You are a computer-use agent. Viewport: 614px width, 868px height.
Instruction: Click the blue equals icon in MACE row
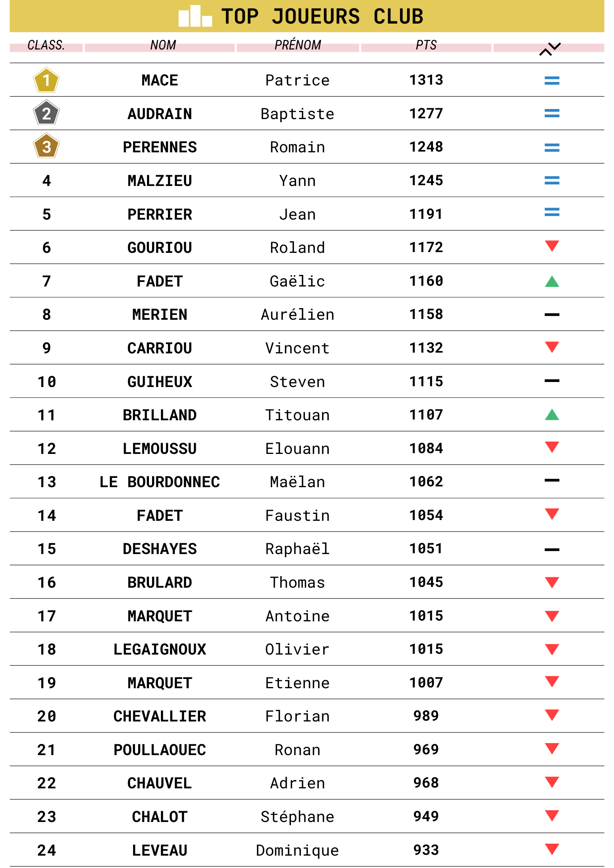[551, 80]
